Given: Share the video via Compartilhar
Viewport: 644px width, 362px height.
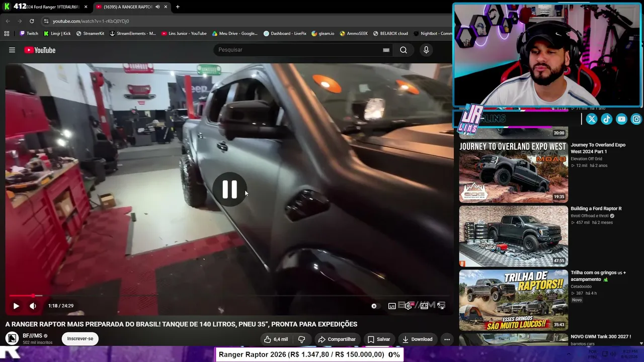Looking at the screenshot, I should click(337, 339).
